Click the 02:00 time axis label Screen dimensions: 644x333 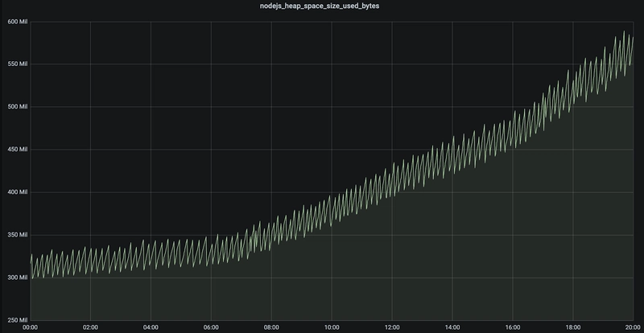click(x=91, y=328)
